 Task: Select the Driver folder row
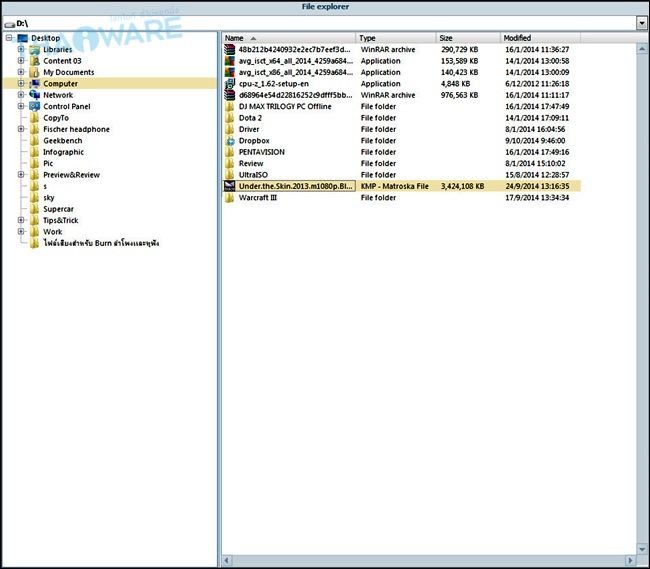pyautogui.click(x=401, y=129)
